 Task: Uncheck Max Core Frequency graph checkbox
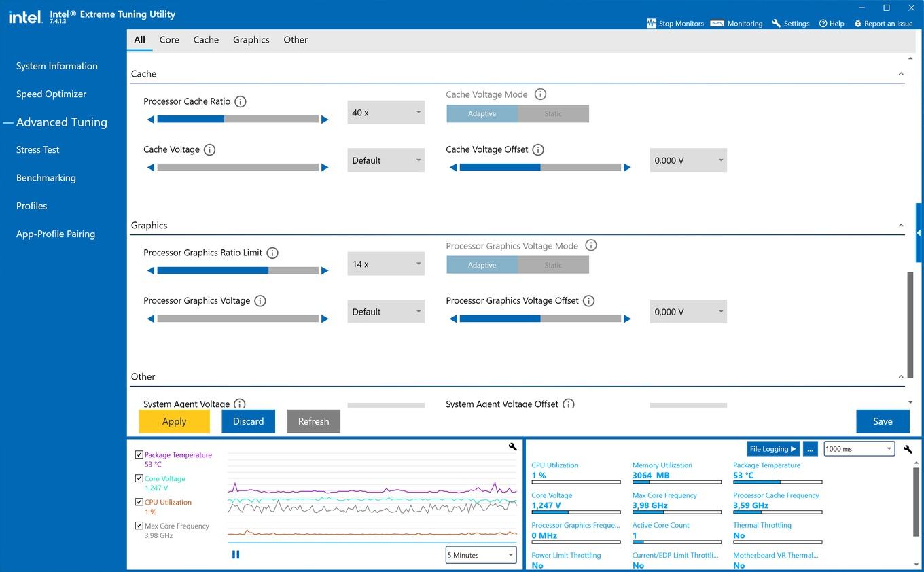(x=139, y=526)
